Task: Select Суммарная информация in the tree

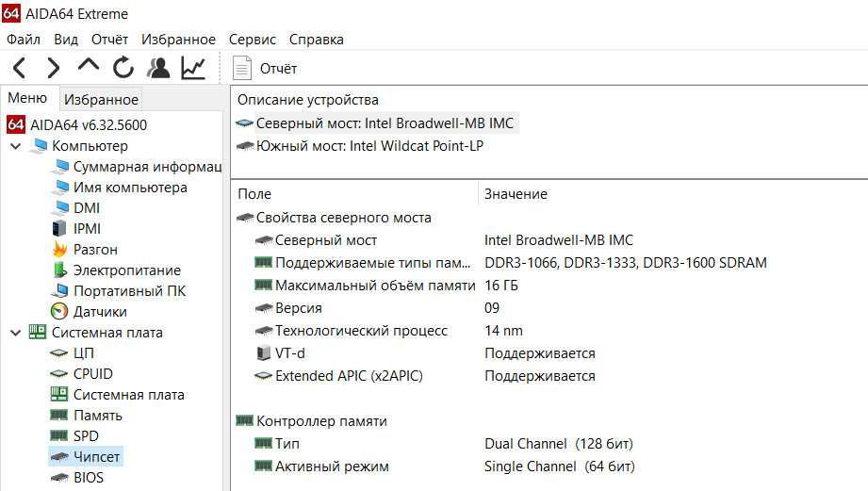Action: (137, 167)
